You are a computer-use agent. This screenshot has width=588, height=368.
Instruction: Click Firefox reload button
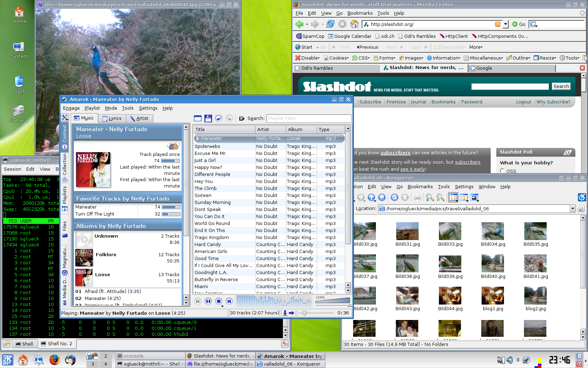click(x=330, y=24)
